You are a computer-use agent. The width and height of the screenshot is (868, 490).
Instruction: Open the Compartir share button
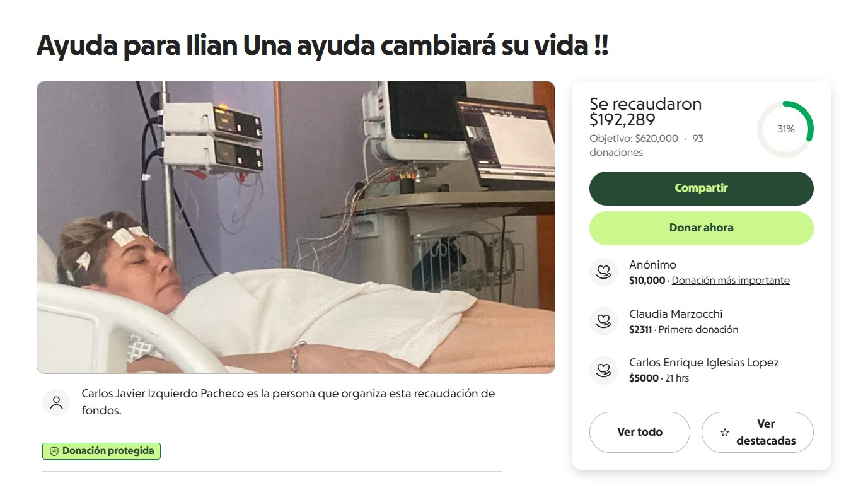coord(701,189)
